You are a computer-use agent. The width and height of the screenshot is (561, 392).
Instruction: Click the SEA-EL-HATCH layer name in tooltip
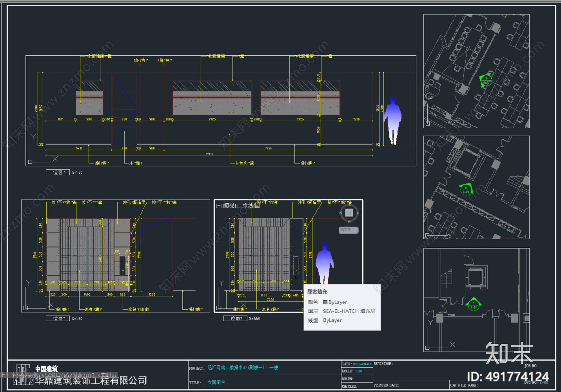point(349,311)
